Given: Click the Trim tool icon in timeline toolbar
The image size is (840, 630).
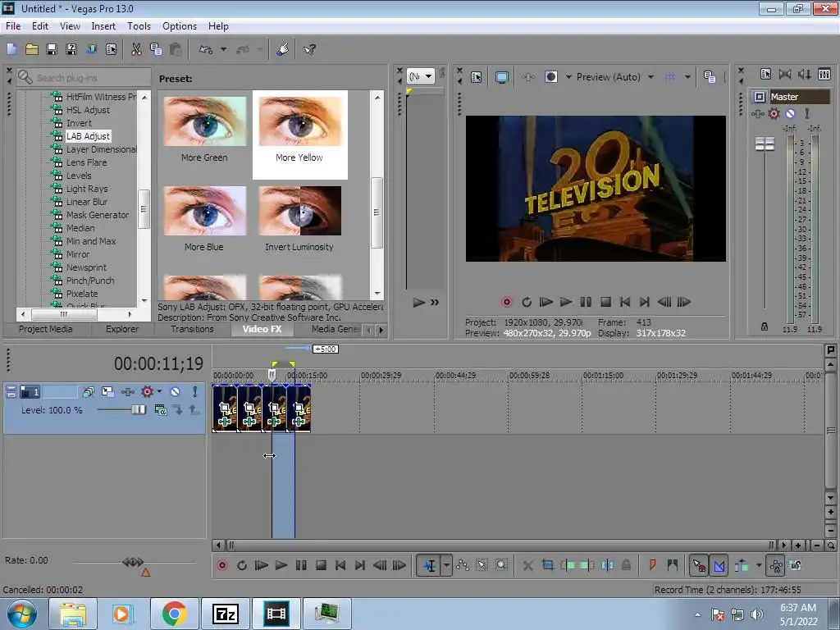Looking at the screenshot, I should point(547,565).
